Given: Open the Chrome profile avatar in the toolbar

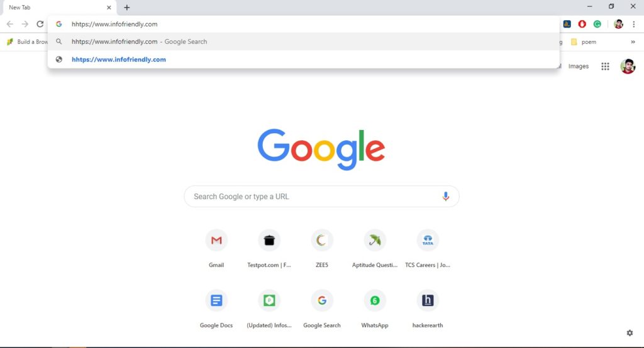Looking at the screenshot, I should tap(619, 24).
